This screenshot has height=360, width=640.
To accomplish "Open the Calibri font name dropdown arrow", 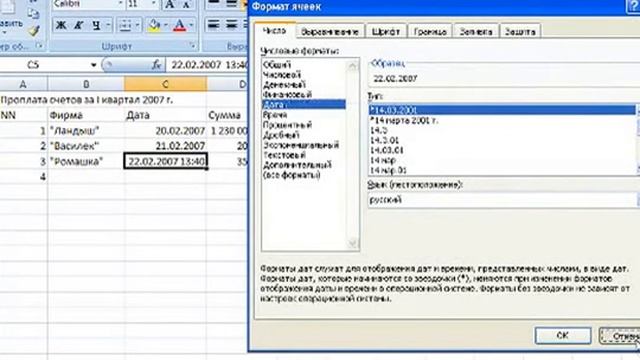I will pyautogui.click(x=120, y=4).
